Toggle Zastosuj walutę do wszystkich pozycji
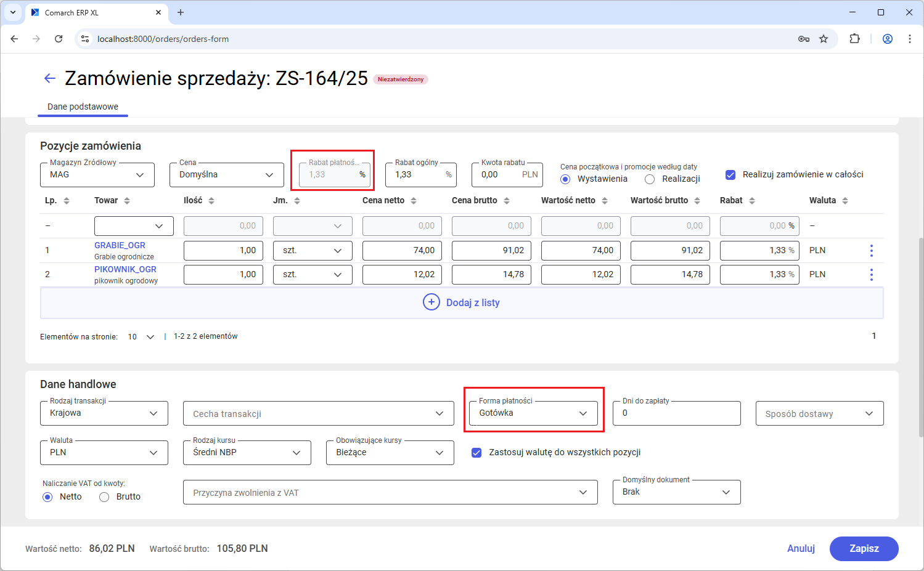Screen dimensions: 924x571 tap(476, 453)
